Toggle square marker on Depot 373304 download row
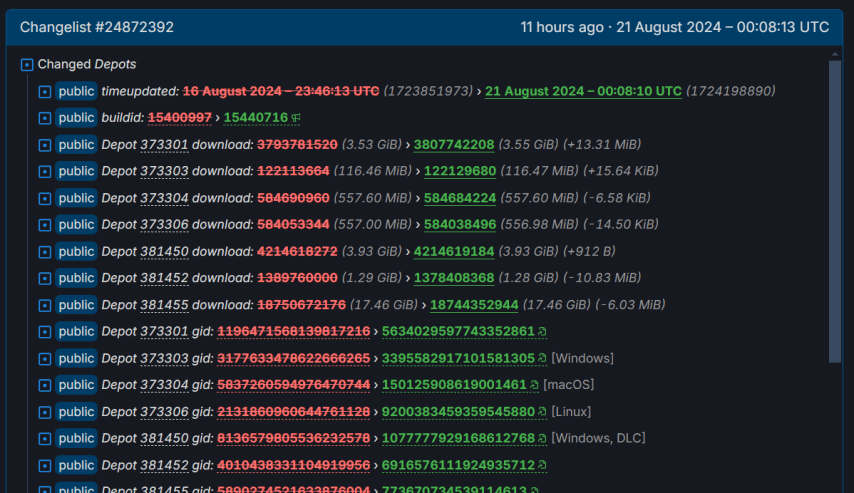 pos(45,198)
